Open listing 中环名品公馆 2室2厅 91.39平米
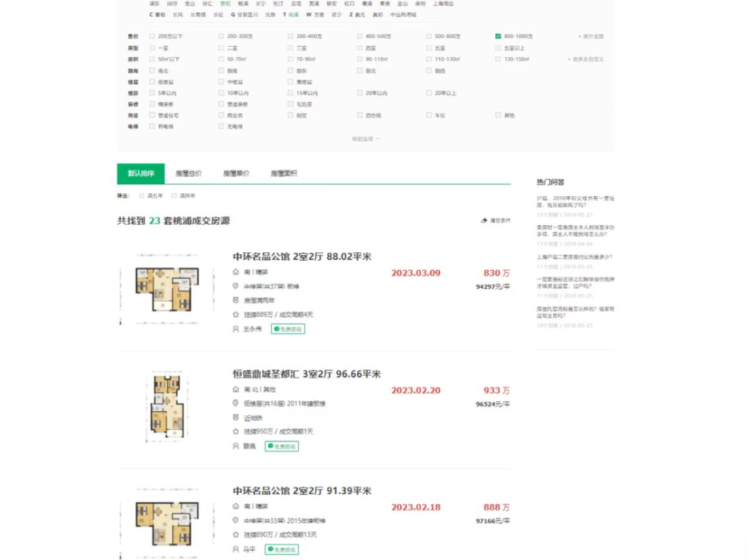The height and width of the screenshot is (560, 748). tap(302, 490)
